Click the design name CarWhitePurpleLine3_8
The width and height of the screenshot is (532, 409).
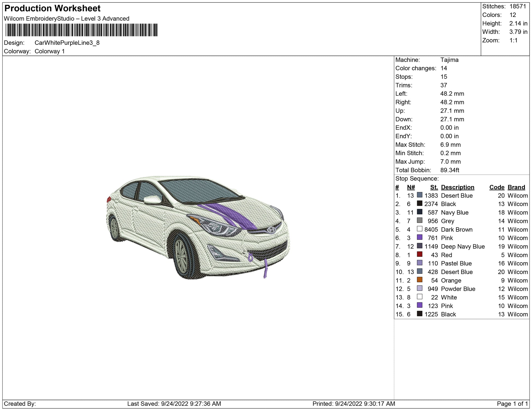tap(67, 43)
